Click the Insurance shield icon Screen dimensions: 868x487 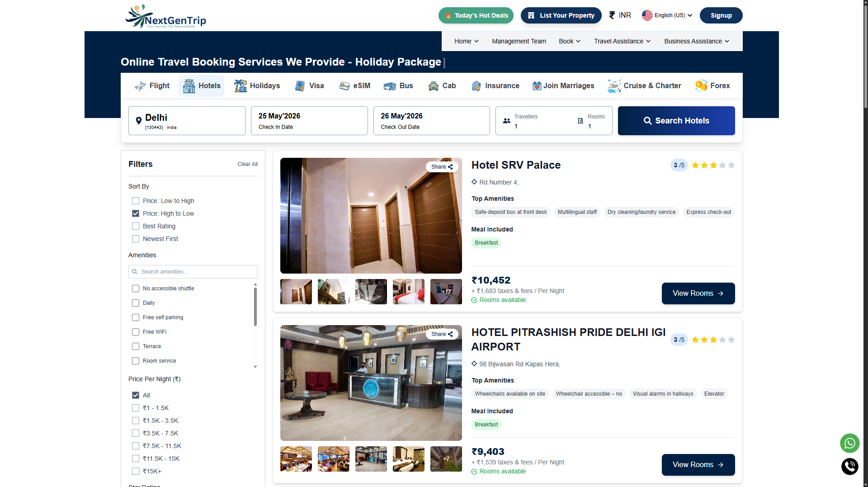pyautogui.click(x=476, y=86)
